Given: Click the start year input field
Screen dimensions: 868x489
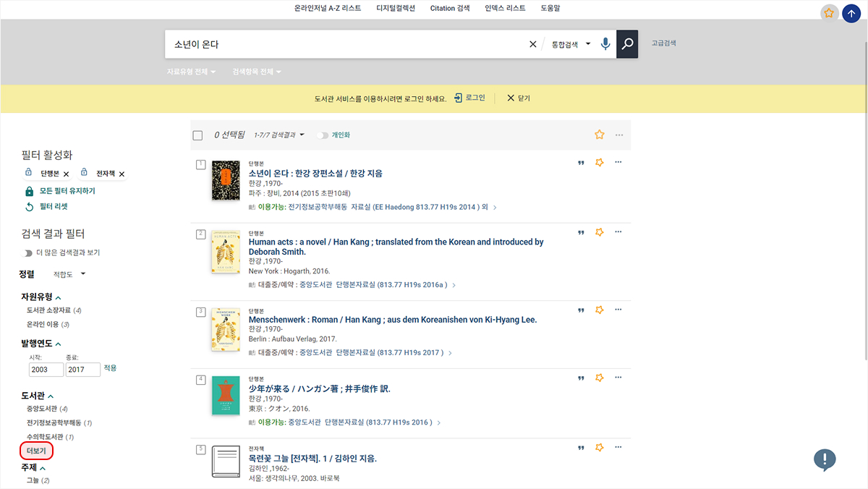Looking at the screenshot, I should point(46,370).
